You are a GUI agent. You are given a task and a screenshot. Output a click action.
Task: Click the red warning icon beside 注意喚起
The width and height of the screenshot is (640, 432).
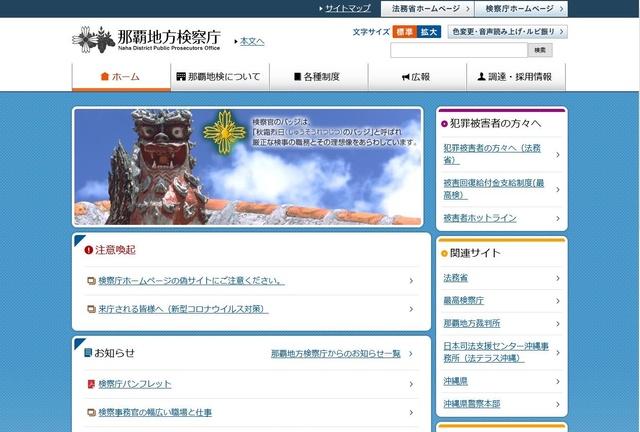pos(89,249)
